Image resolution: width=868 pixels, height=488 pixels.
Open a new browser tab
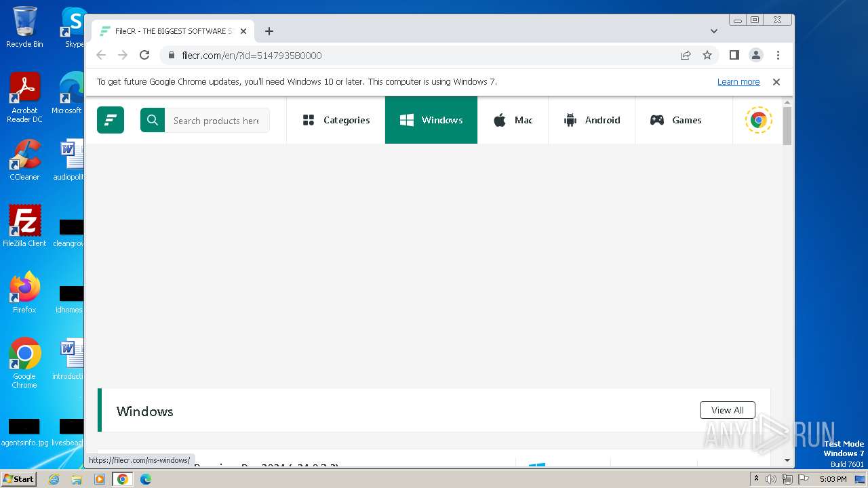pos(269,31)
